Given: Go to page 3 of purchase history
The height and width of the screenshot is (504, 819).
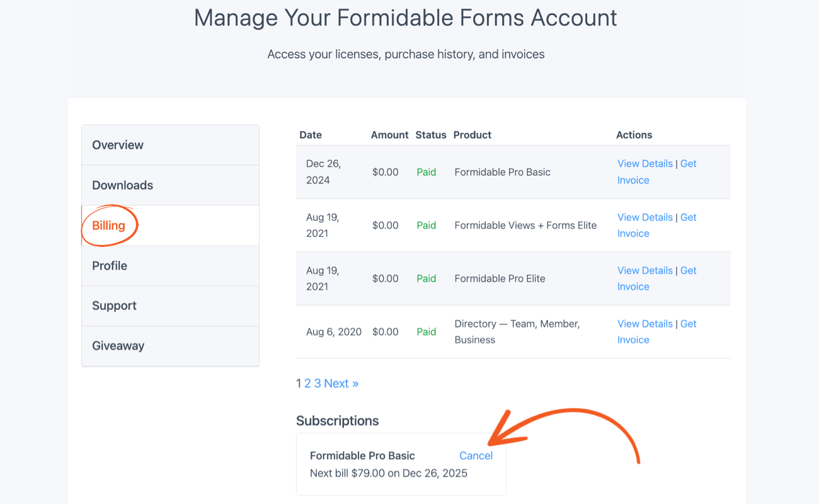Looking at the screenshot, I should pyautogui.click(x=316, y=383).
